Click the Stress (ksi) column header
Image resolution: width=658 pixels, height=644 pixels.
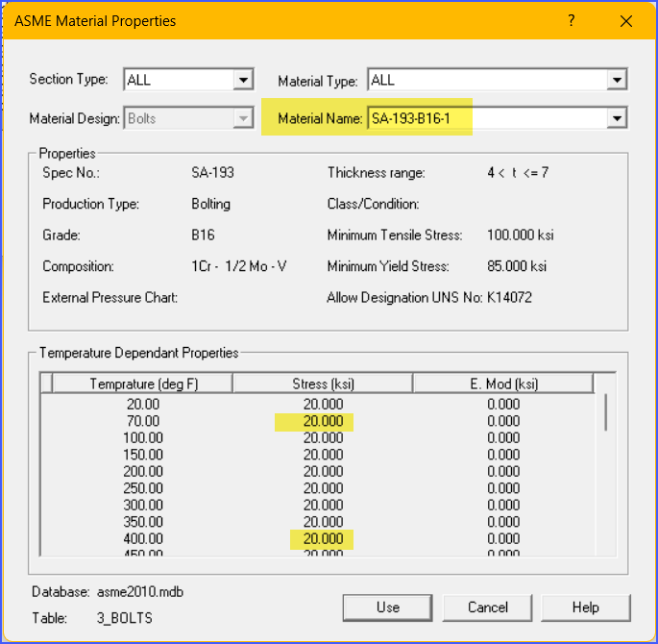[x=323, y=384]
